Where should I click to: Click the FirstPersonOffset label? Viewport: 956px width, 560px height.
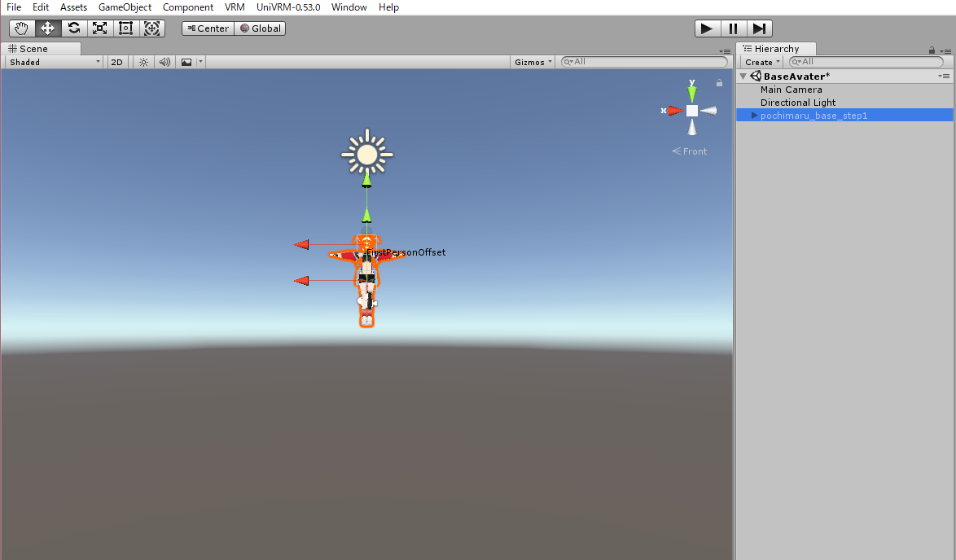[x=406, y=252]
